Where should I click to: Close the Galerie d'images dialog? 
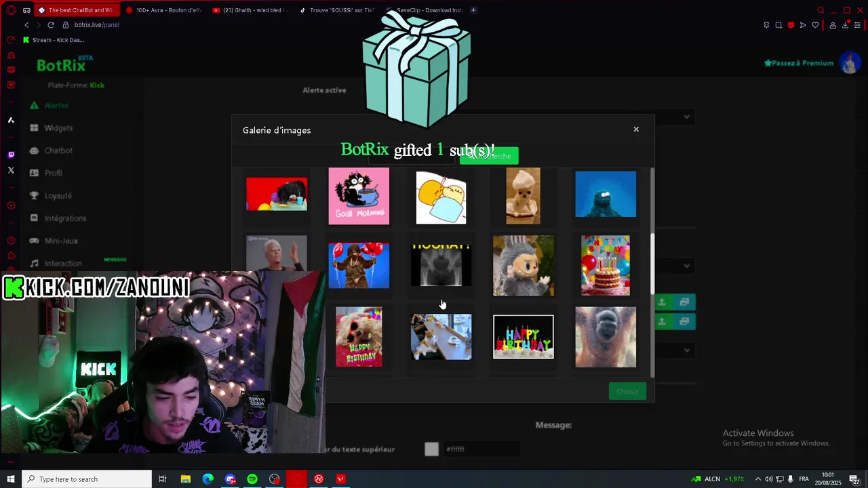636,129
